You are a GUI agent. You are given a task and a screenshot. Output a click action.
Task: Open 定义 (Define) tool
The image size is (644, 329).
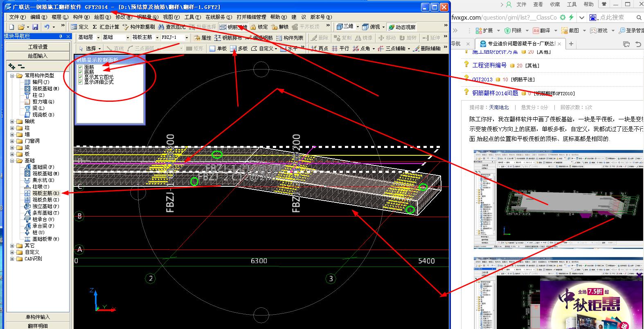[79, 27]
